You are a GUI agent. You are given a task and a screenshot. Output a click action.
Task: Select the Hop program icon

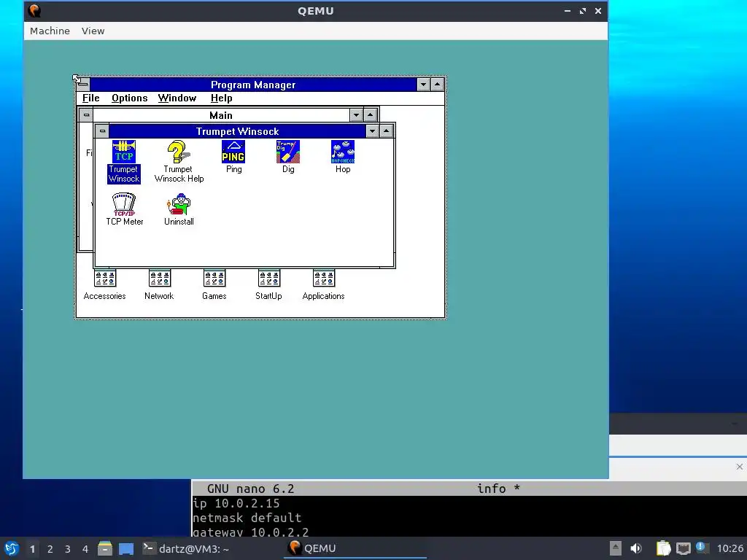point(343,157)
